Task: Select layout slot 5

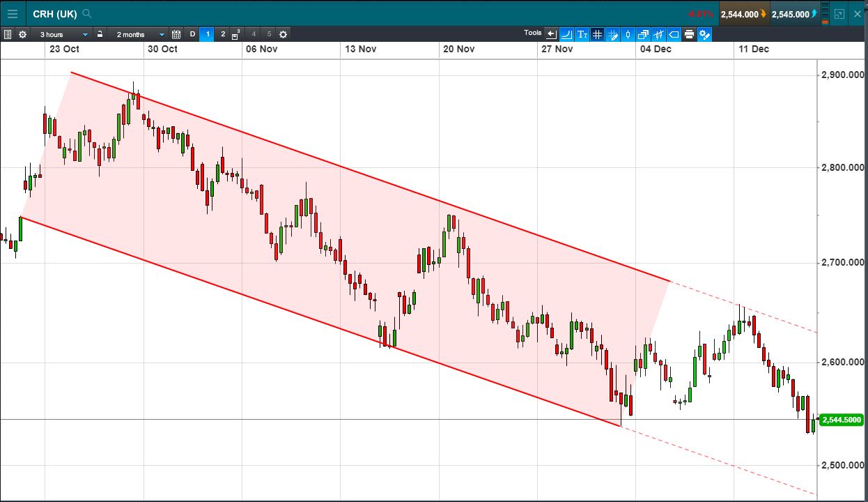Action: [x=269, y=34]
